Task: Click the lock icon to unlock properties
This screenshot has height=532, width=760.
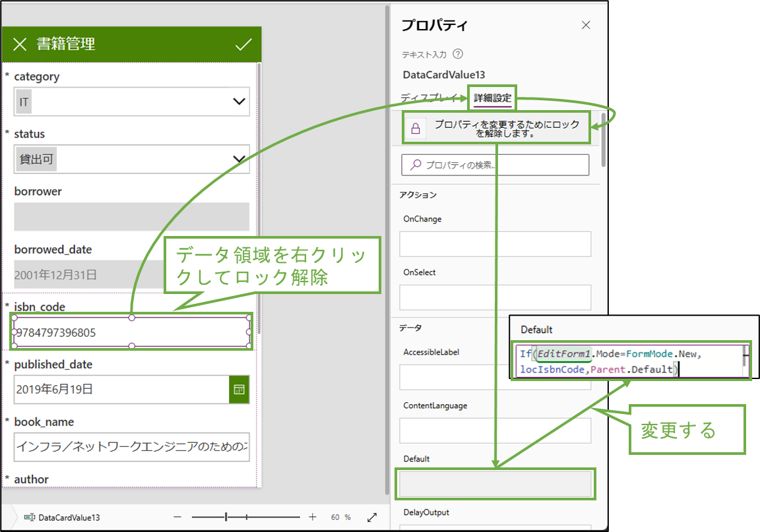Action: click(x=416, y=129)
